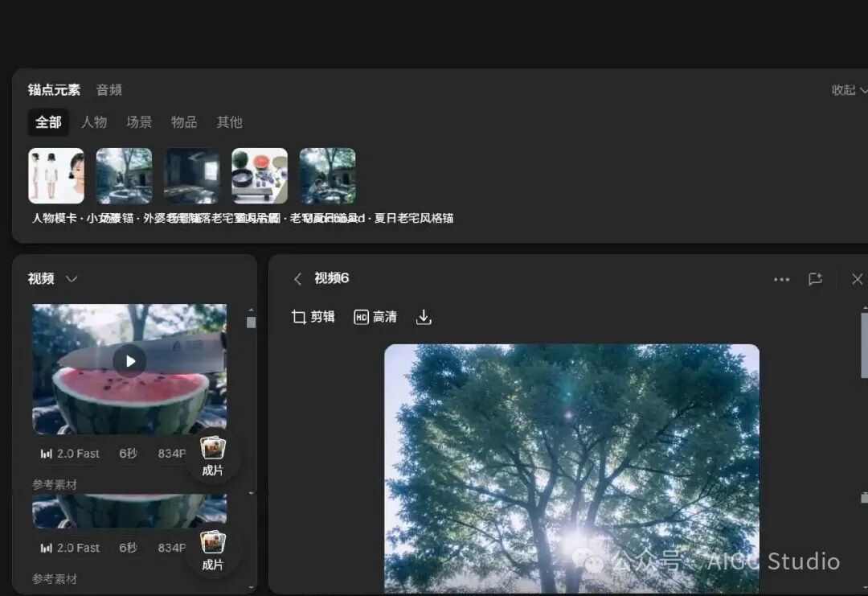Upscale with the 高清 HD button
The height and width of the screenshot is (596, 868).
[x=375, y=317]
